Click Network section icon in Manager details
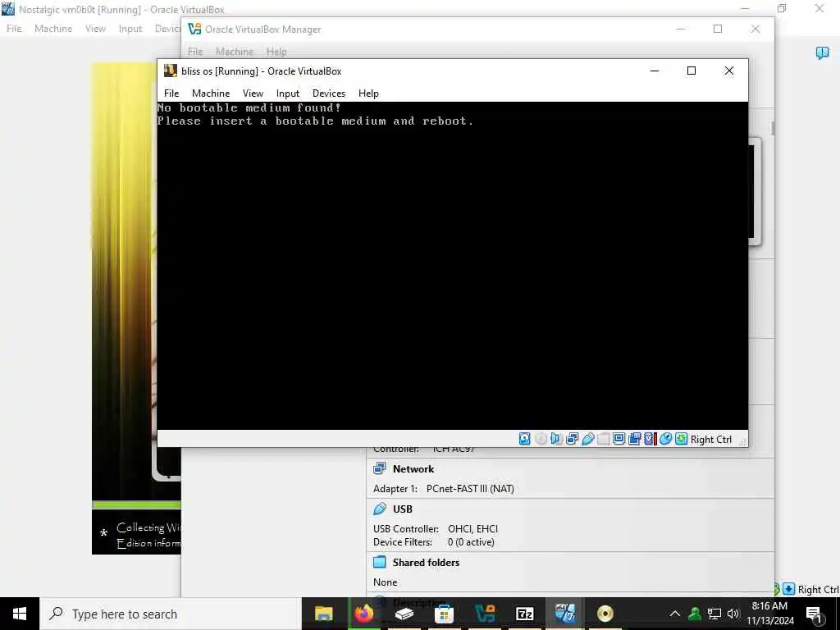This screenshot has width=840, height=630. click(x=379, y=468)
